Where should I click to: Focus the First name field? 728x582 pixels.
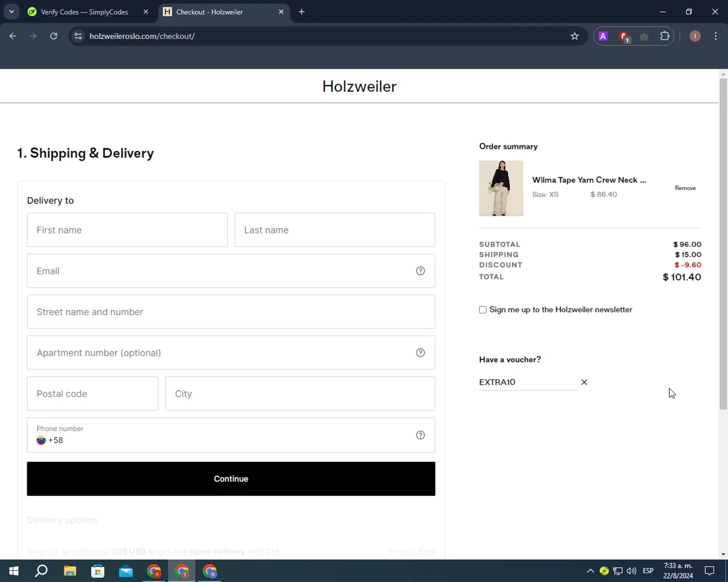click(127, 230)
